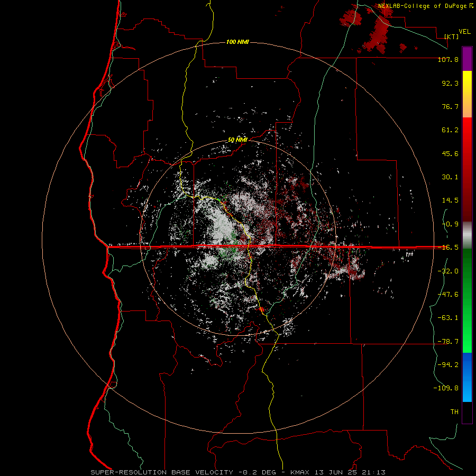Click the VEL legend heading

(464, 32)
